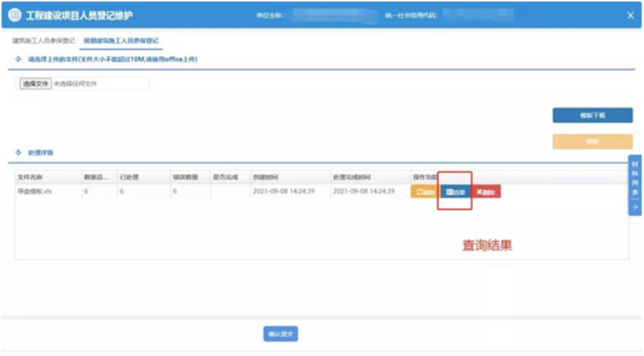Close the 工程建设项目人员登记维护 dialog
Screen dimensions: 644x356
(630, 15)
